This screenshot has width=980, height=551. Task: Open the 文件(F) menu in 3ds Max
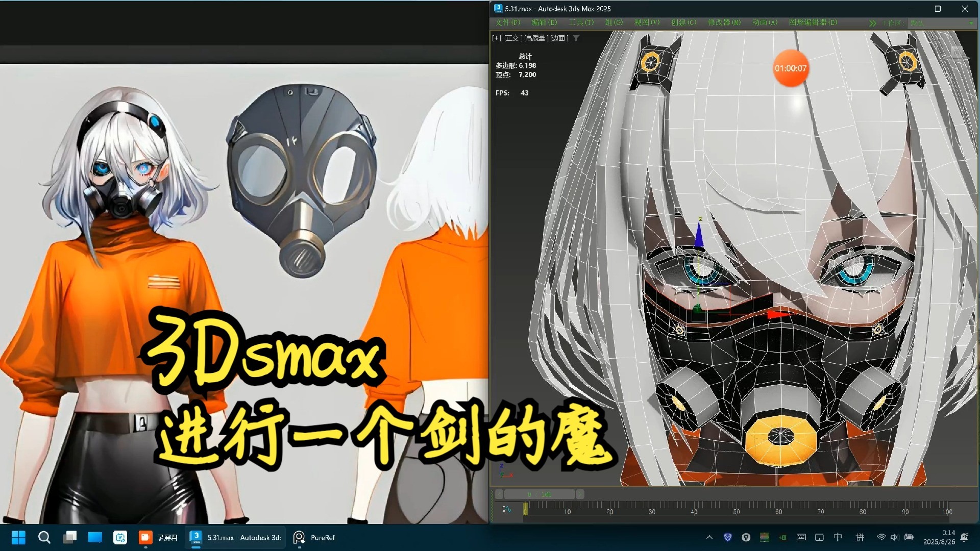pos(507,22)
